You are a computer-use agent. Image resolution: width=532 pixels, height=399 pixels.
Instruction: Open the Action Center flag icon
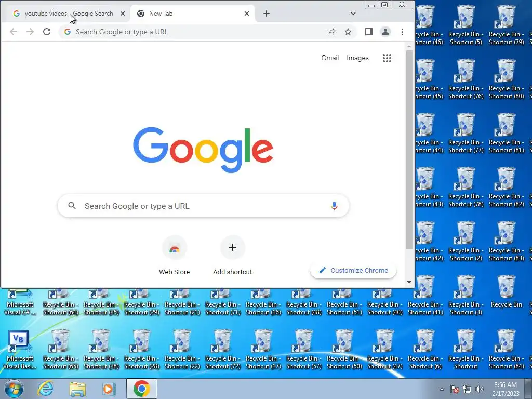pos(455,389)
